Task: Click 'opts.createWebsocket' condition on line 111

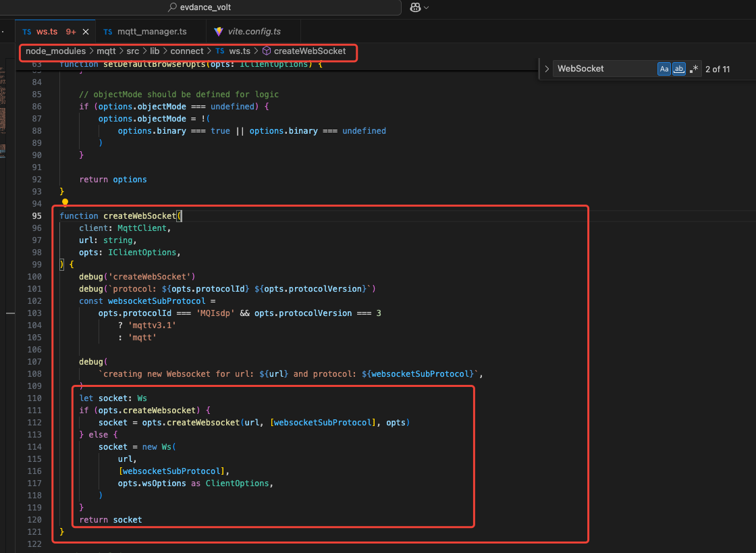Action: coord(147,411)
